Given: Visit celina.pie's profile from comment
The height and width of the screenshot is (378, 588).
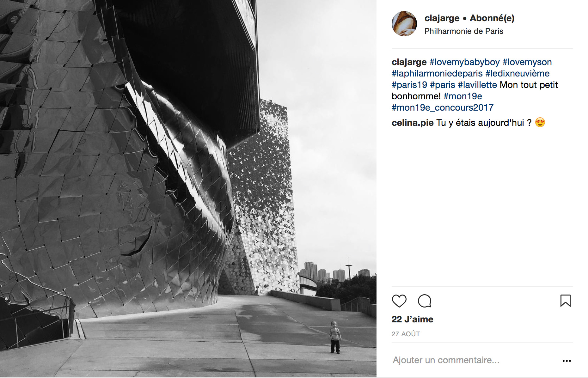Looking at the screenshot, I should (413, 123).
